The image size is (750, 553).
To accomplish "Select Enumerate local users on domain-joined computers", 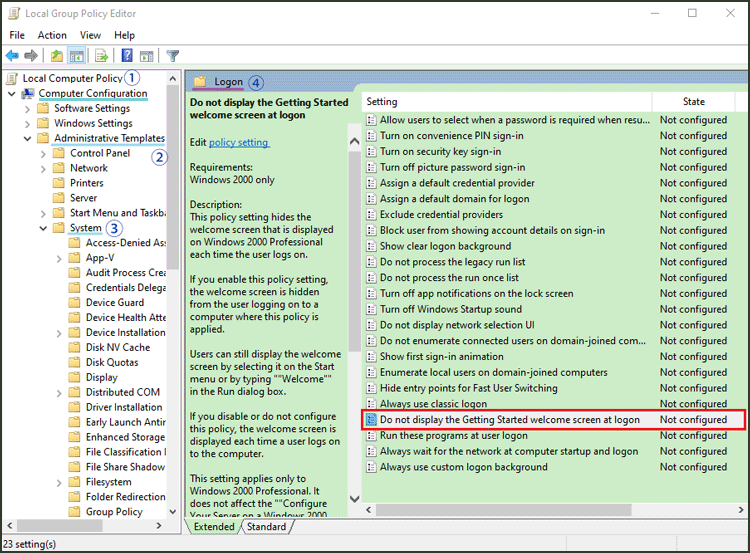I will [x=494, y=373].
